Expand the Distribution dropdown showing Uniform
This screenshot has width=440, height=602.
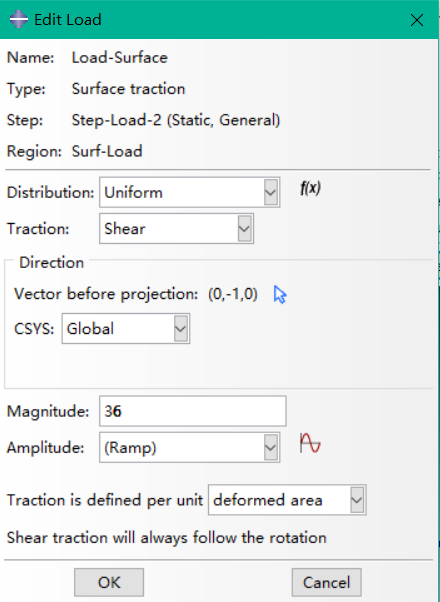[x=190, y=192]
